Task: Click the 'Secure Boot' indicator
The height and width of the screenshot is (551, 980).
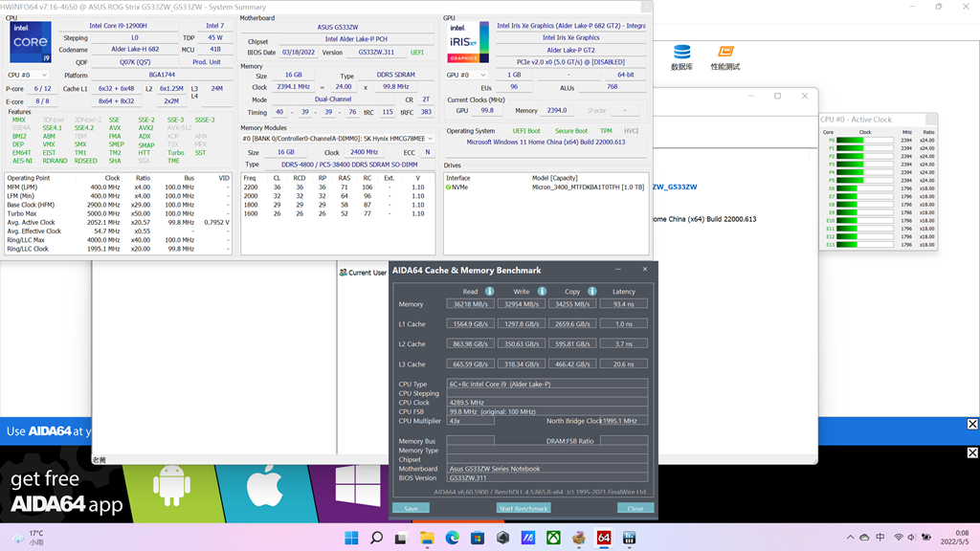Action: (x=571, y=131)
